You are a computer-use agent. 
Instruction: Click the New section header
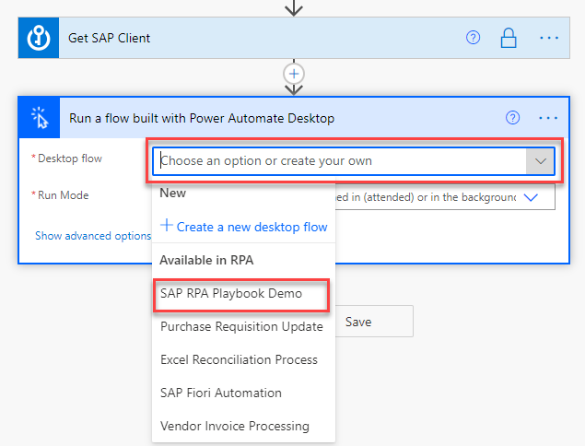click(173, 193)
